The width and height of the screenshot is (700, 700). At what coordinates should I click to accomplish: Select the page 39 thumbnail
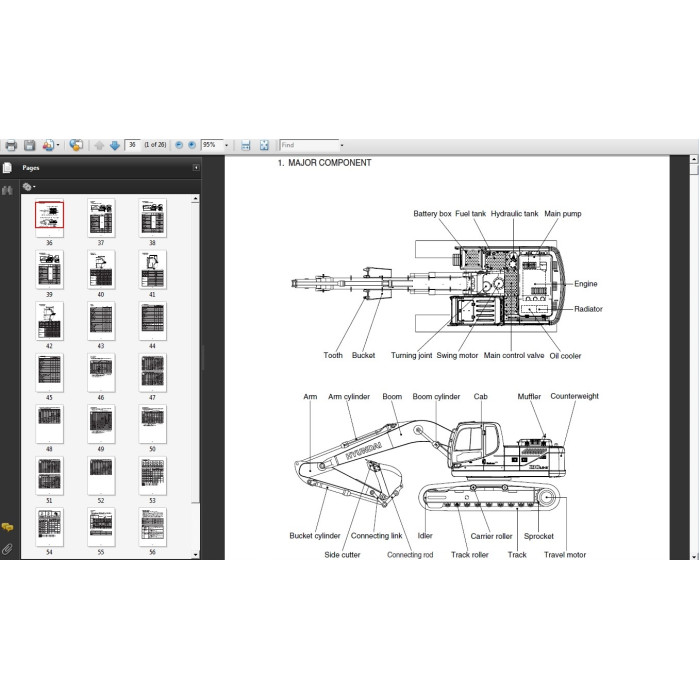49,269
